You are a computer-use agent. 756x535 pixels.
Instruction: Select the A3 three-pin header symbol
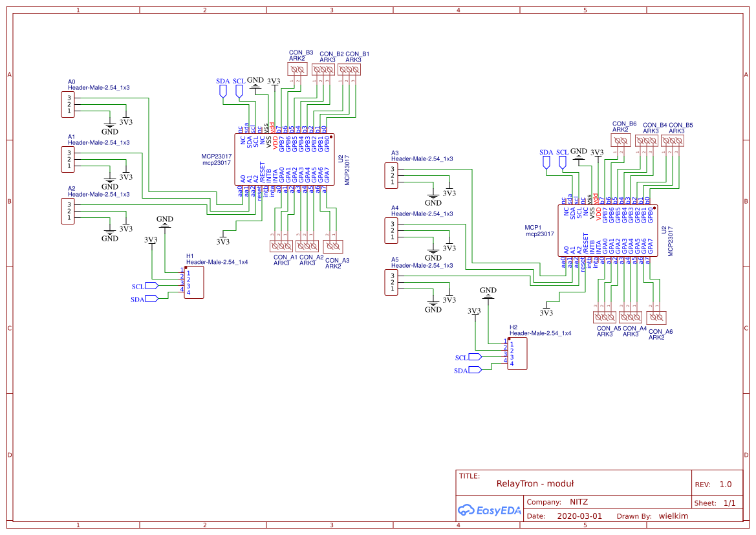coord(391,175)
